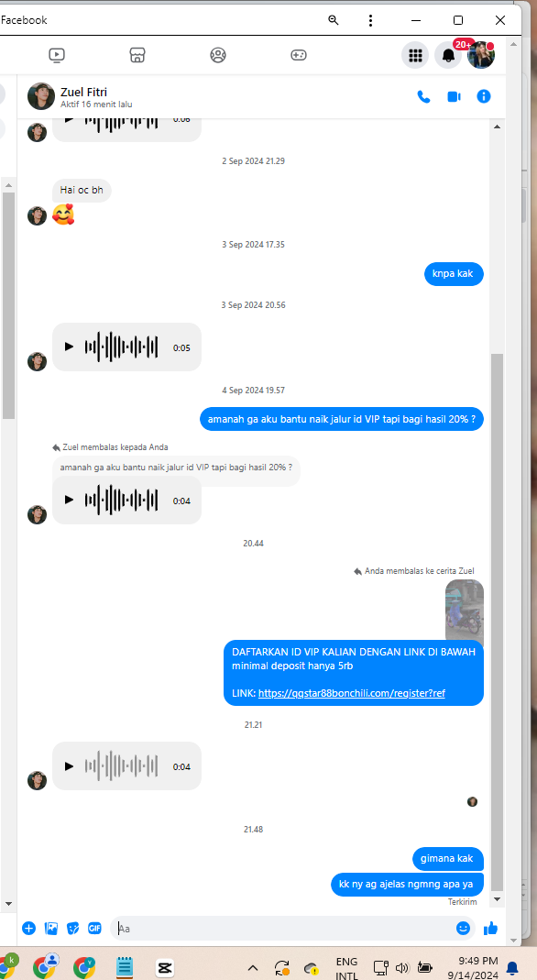Play the last 0:04 voice message

[x=70, y=766]
